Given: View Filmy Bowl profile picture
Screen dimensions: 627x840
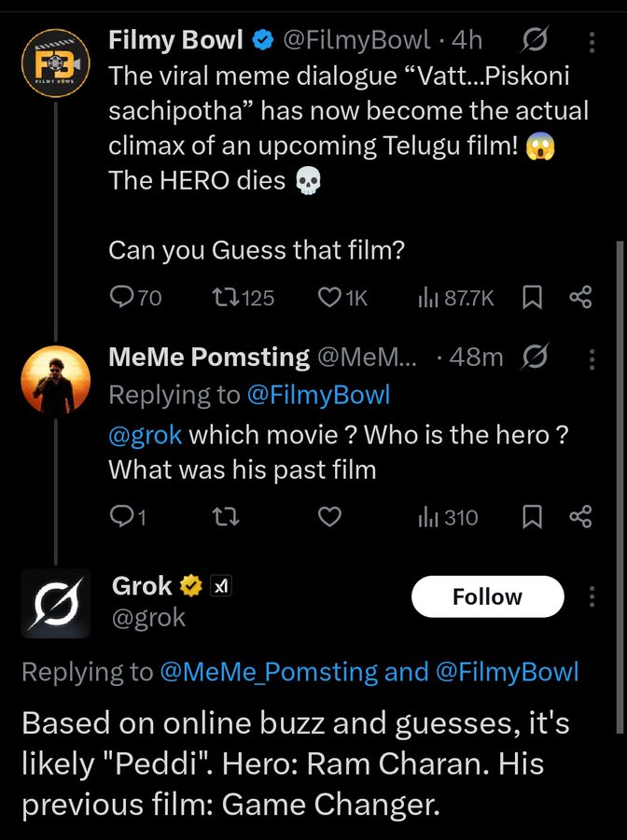Looking at the screenshot, I should coord(55,64).
